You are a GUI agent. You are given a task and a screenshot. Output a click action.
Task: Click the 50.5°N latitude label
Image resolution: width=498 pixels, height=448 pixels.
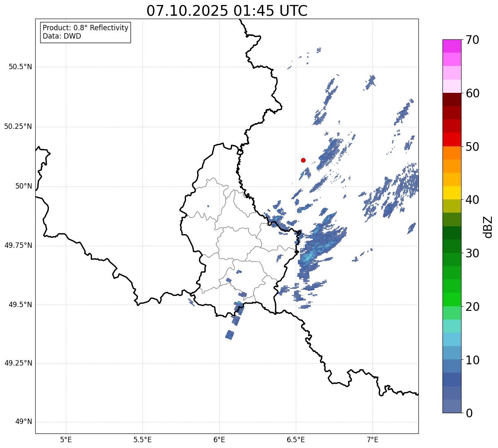(x=20, y=67)
